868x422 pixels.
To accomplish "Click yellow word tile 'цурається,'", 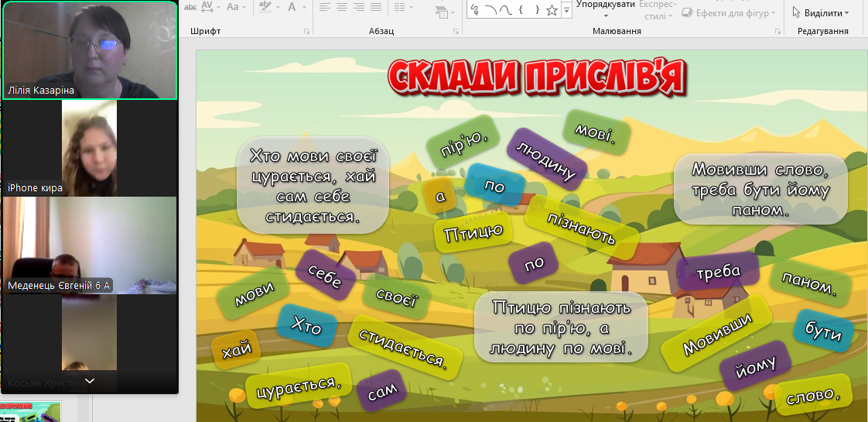I will 299,386.
